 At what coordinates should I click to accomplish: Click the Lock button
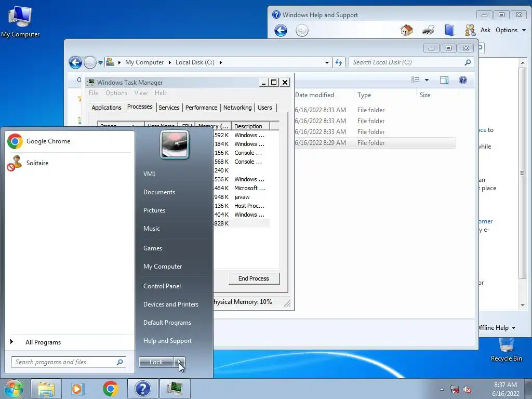click(x=156, y=362)
